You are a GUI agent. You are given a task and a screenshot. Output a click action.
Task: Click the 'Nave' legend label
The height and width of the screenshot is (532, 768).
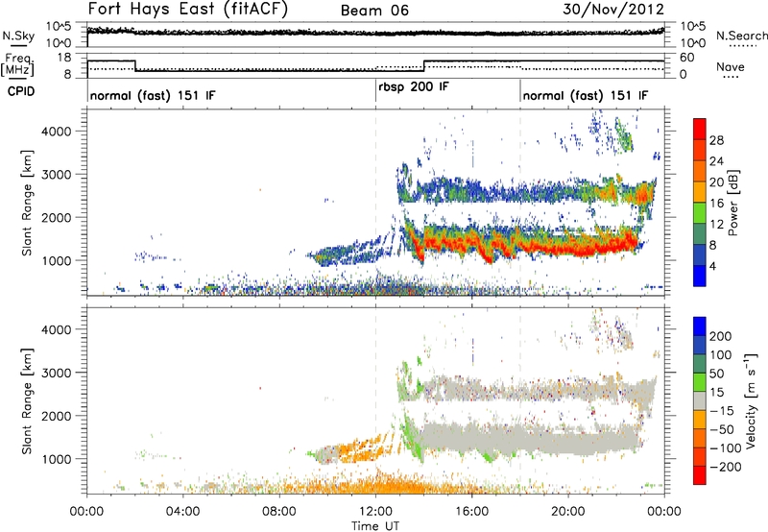click(x=730, y=67)
